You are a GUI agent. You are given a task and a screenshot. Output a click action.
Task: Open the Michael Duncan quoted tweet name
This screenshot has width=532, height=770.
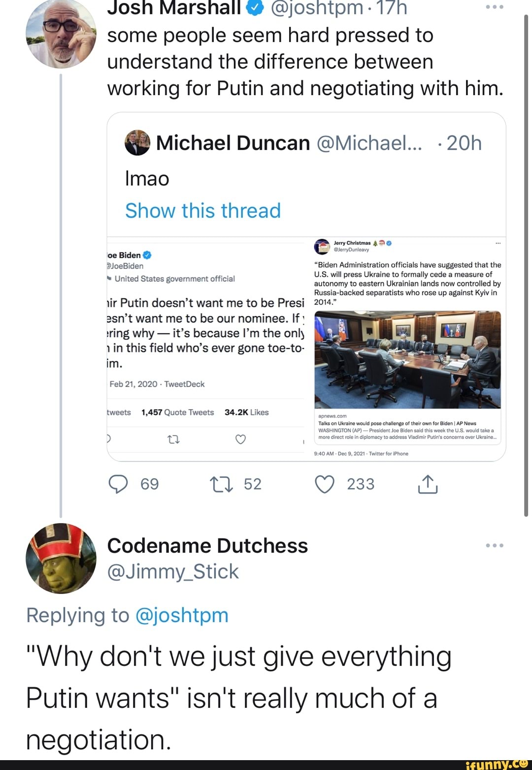pos(233,143)
